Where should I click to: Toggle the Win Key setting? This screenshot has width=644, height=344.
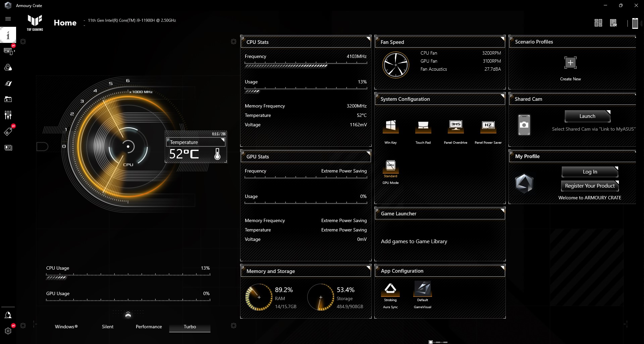(x=390, y=127)
